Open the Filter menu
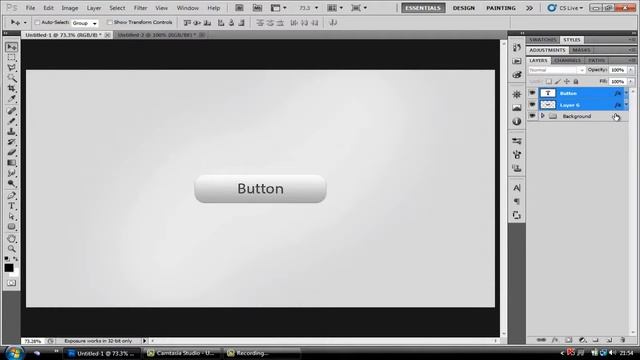This screenshot has height=360, width=640. click(140, 8)
